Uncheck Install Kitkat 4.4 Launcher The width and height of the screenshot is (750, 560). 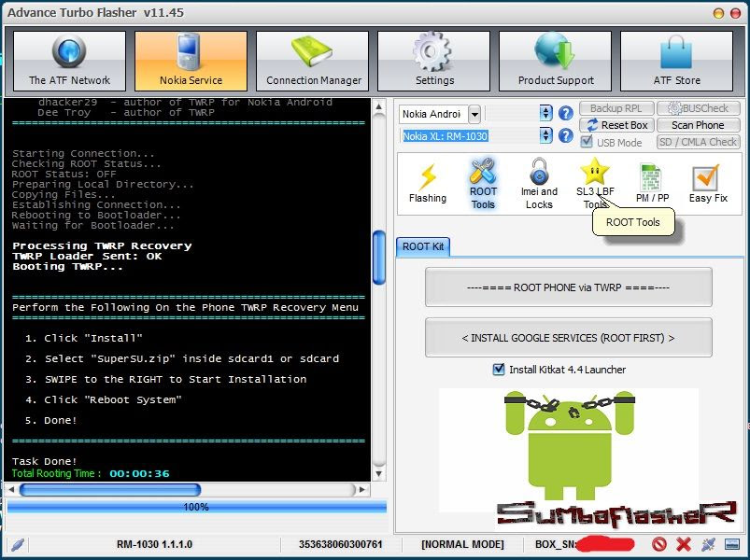click(499, 370)
